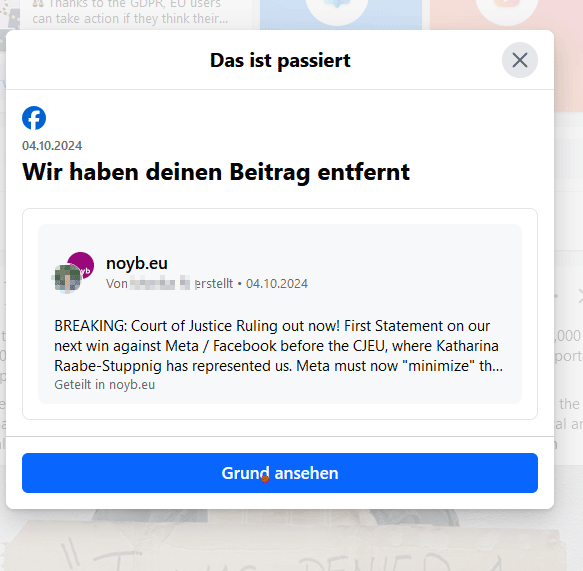Click the blurred author name after 'Von'
The image size is (583, 571).
point(160,283)
